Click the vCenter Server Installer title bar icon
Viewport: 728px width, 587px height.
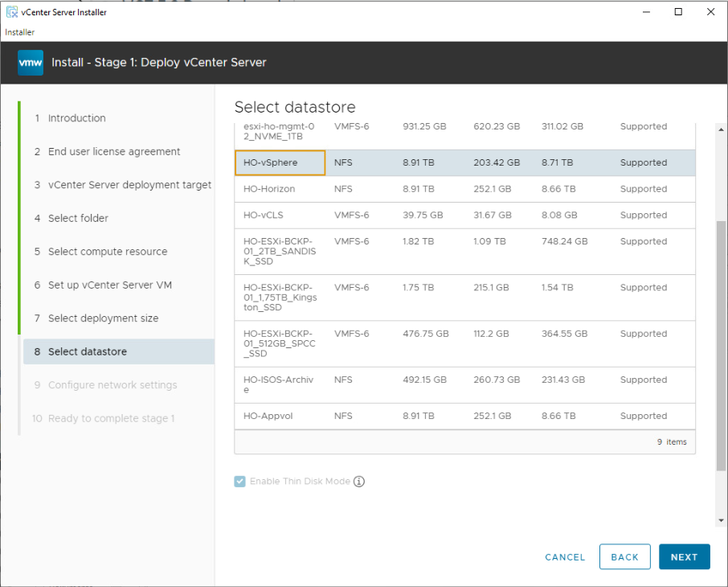12,12
